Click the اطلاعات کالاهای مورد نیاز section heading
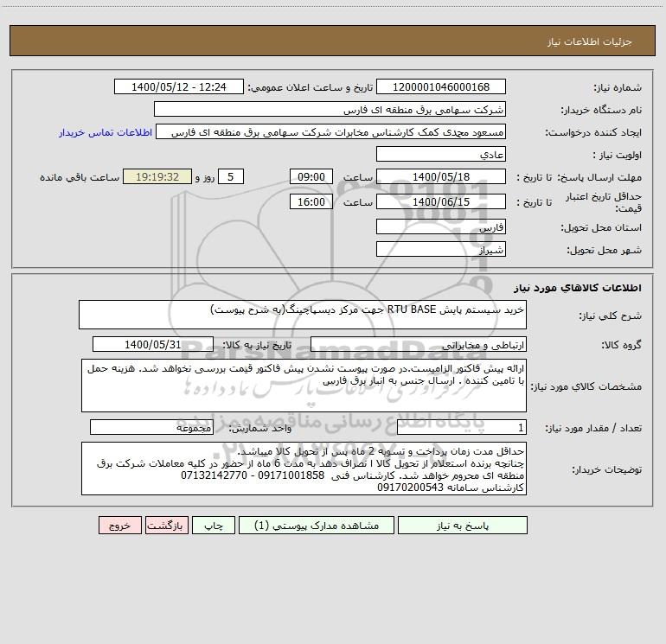The width and height of the screenshot is (666, 644). click(x=578, y=288)
